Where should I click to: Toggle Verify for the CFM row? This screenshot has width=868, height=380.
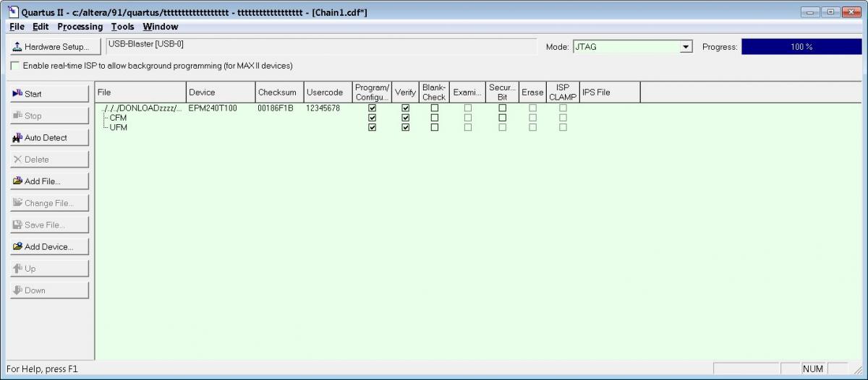coord(406,118)
